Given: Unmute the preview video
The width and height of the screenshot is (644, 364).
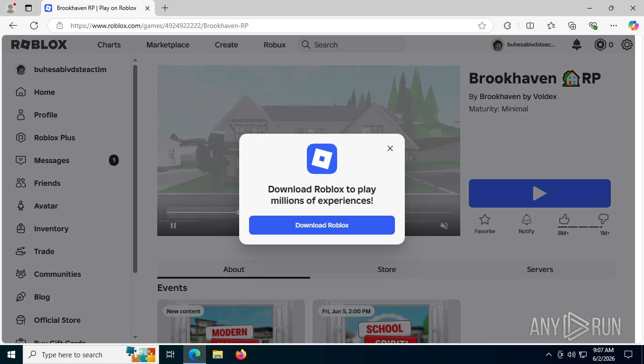Looking at the screenshot, I should click(444, 226).
